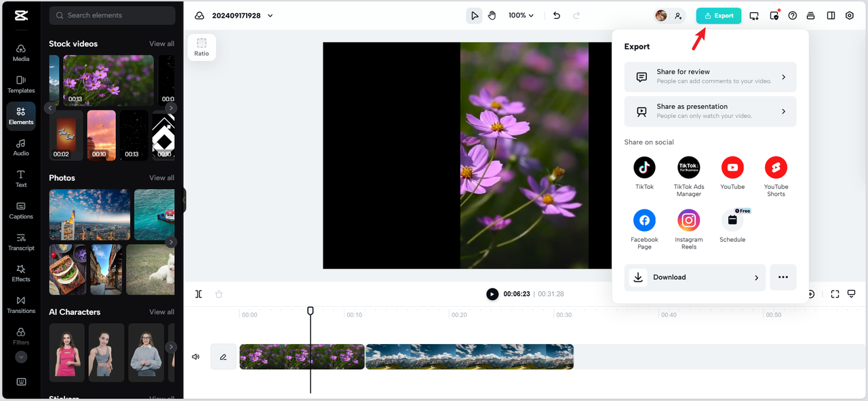This screenshot has height=401, width=868.
Task: Show next stock videos arrow
Action: click(x=171, y=108)
